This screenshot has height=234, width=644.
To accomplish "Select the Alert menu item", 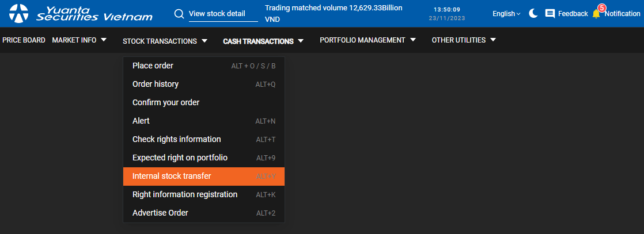I will click(x=141, y=121).
